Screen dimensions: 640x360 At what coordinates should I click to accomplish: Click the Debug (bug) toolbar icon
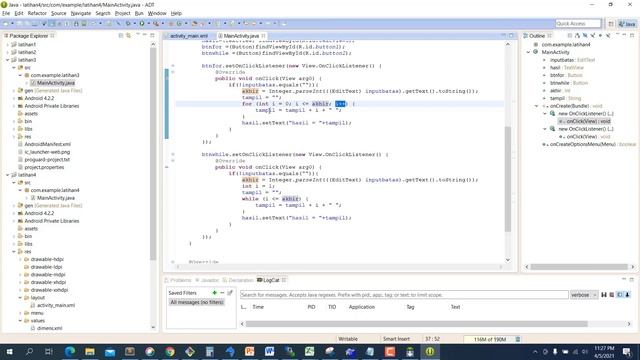pyautogui.click(x=128, y=24)
